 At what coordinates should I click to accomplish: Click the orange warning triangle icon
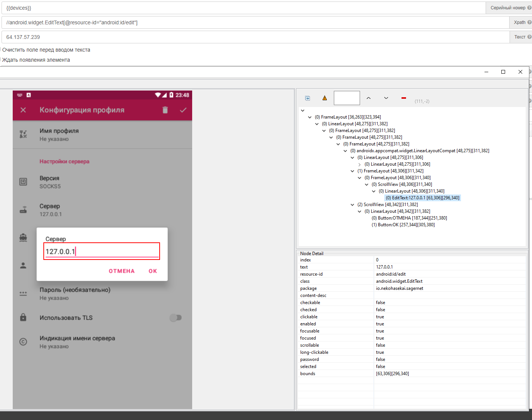pos(325,98)
